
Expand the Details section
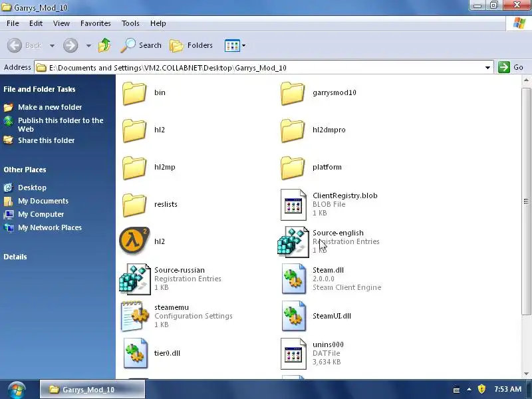[x=15, y=257]
